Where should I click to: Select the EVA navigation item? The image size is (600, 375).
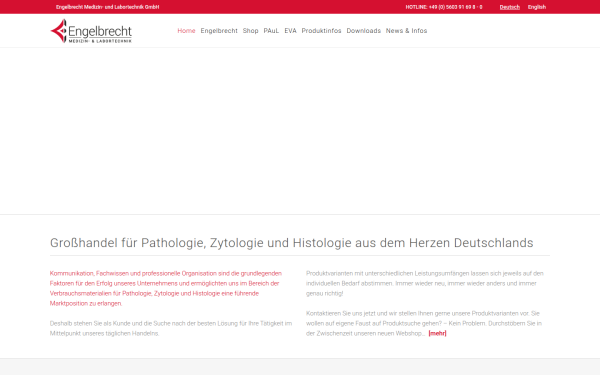[x=290, y=31]
